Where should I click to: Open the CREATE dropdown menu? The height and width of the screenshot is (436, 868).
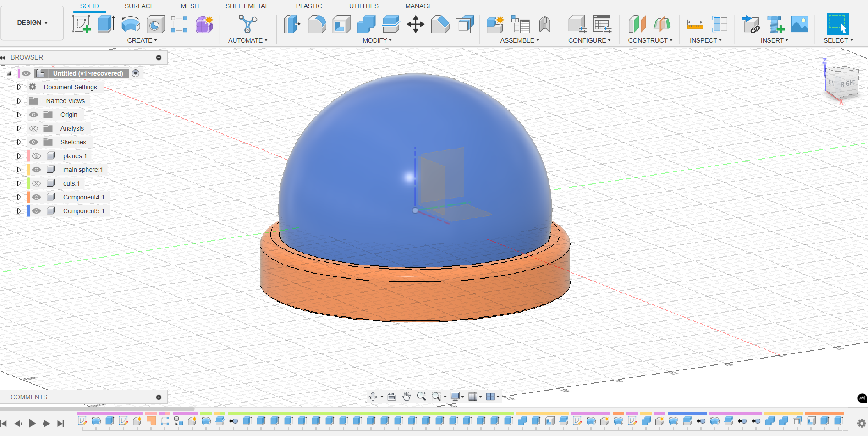142,40
